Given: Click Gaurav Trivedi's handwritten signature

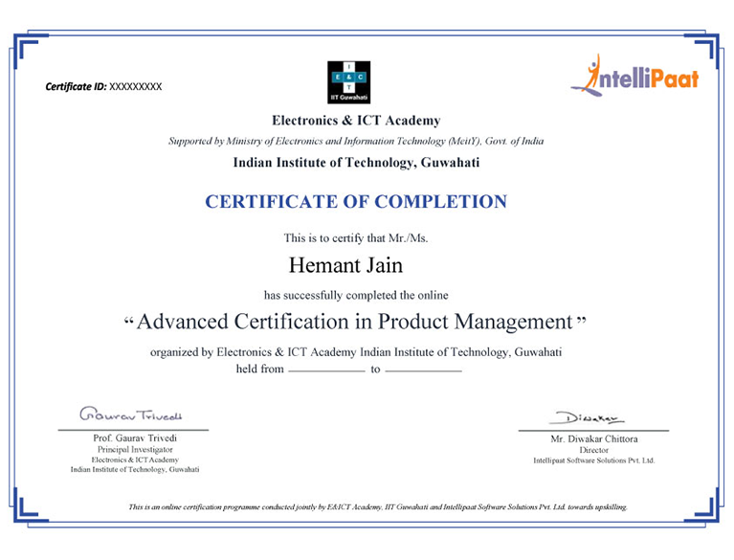Looking at the screenshot, I should click(x=130, y=414).
